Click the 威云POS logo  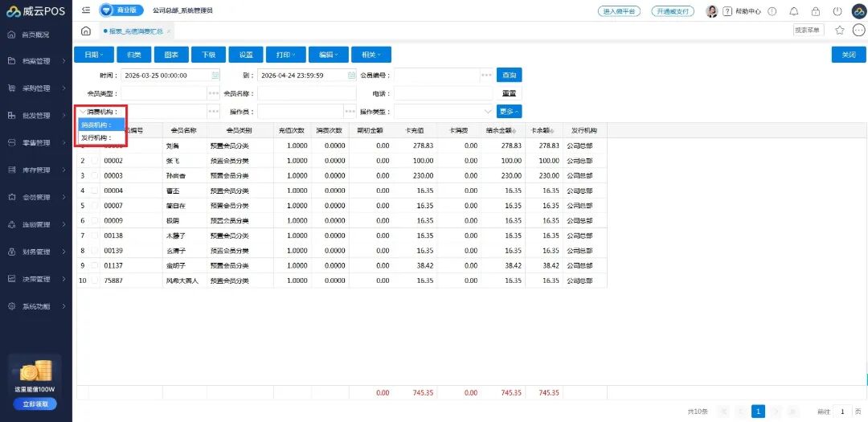pyautogui.click(x=36, y=11)
